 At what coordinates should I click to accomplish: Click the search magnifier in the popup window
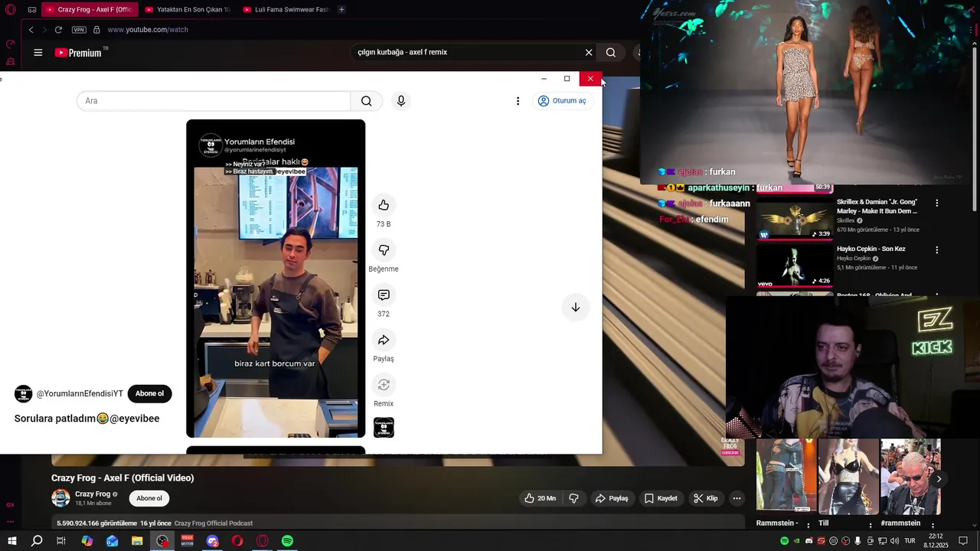click(x=366, y=101)
